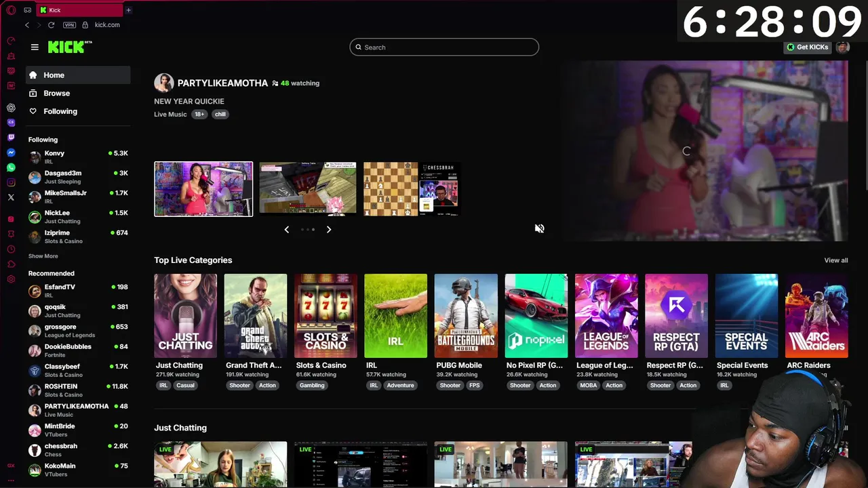Open X (Twitter) in Opera sidebar
The image size is (868, 488).
(x=11, y=197)
